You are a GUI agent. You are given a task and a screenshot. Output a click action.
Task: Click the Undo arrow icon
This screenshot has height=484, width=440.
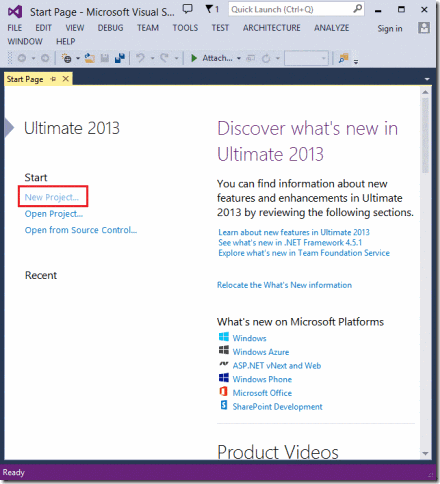click(141, 58)
